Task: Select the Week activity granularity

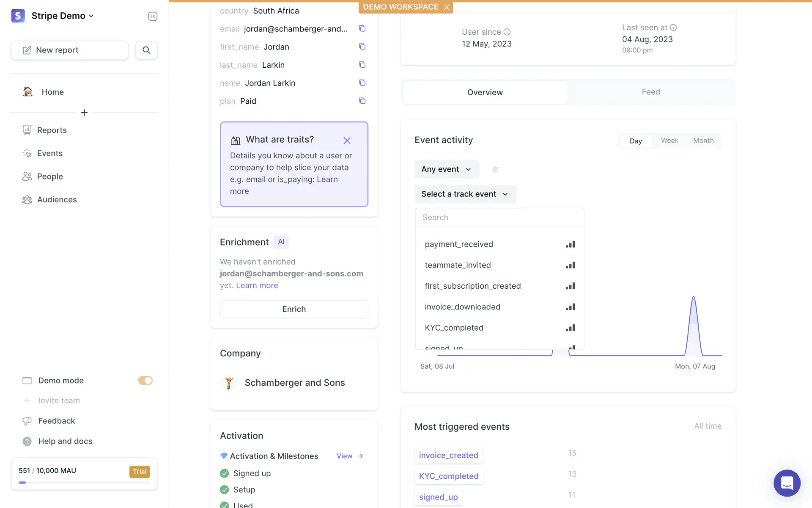Action: pyautogui.click(x=669, y=141)
